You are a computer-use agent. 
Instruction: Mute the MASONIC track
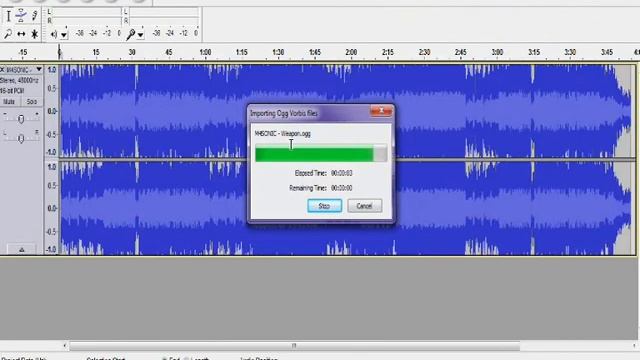(x=9, y=102)
